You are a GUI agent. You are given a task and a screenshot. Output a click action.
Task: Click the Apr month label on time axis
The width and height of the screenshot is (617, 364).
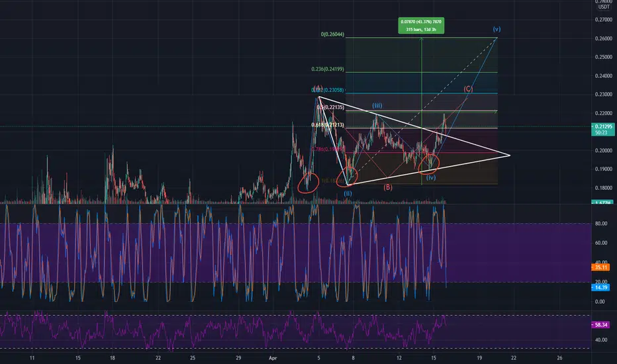coord(273,358)
